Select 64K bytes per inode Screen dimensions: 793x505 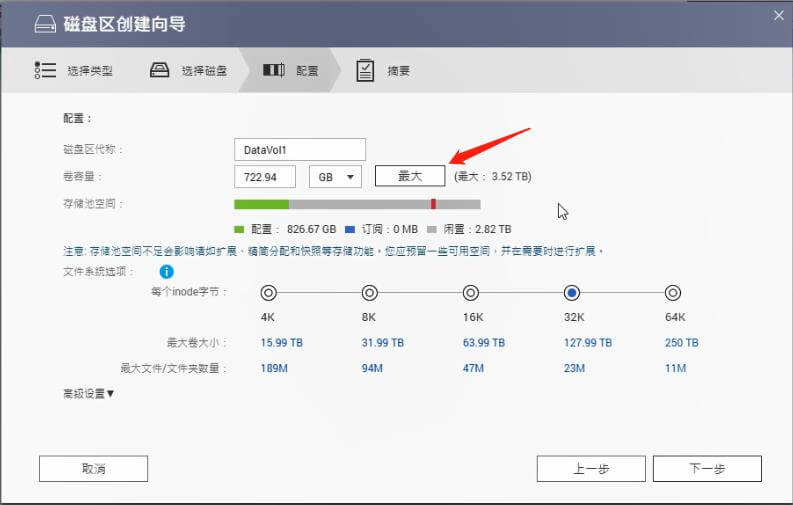[673, 293]
